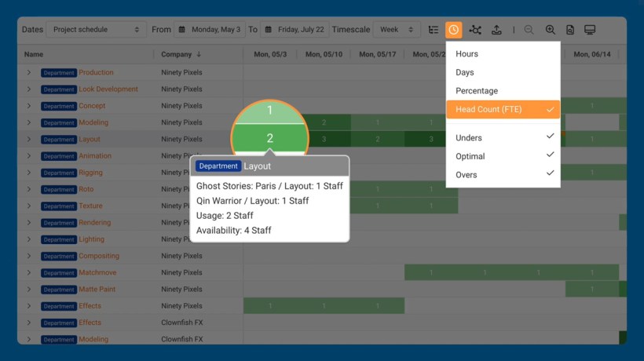The image size is (644, 361).
Task: Open the Matchmove department link
Action: pos(99,272)
